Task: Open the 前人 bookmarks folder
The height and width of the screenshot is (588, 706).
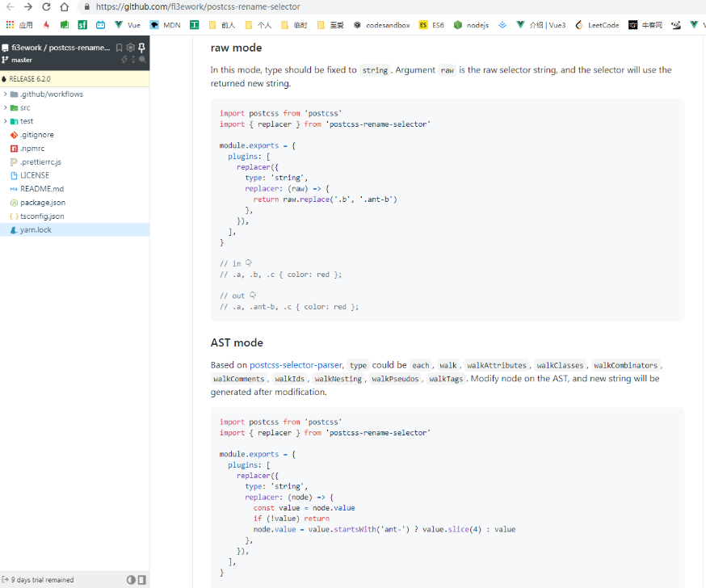Action: (x=222, y=25)
